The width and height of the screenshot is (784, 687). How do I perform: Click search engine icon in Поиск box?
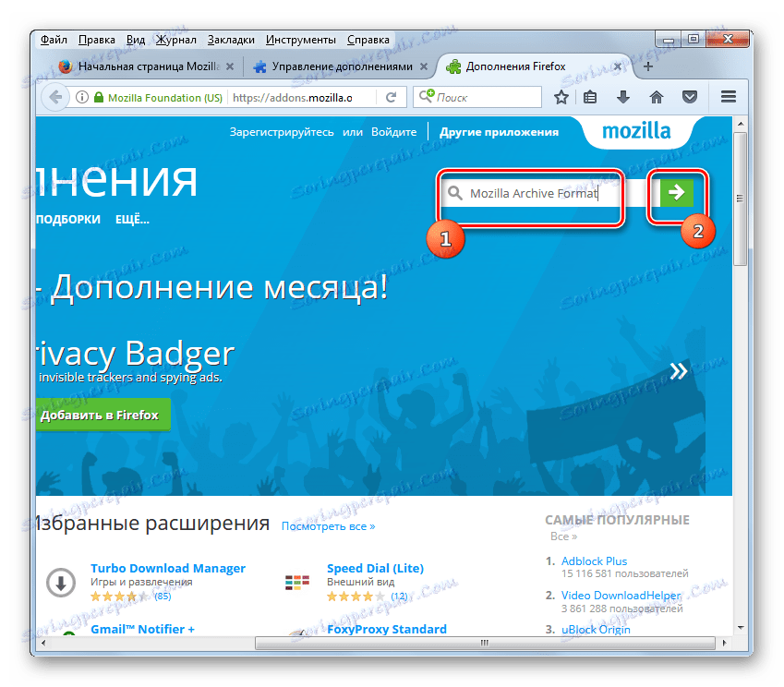(x=427, y=95)
